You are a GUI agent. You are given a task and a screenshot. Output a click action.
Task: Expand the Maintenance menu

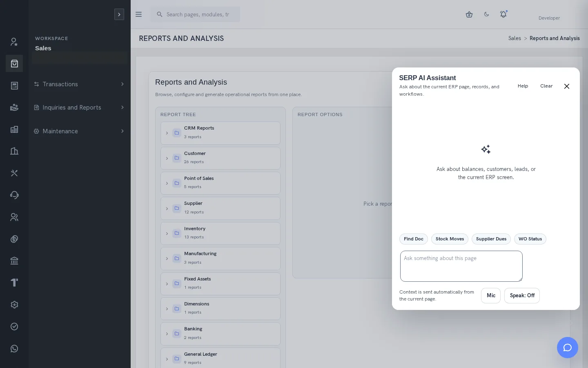tap(79, 131)
